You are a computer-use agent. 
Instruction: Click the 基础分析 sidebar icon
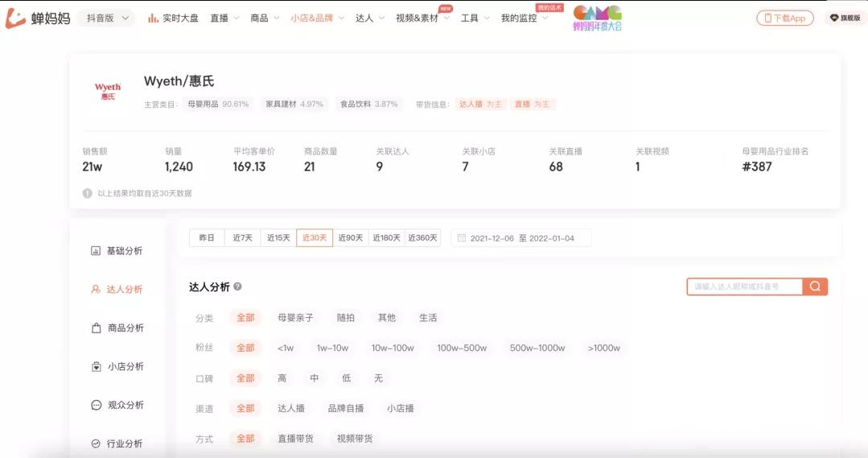coord(95,251)
